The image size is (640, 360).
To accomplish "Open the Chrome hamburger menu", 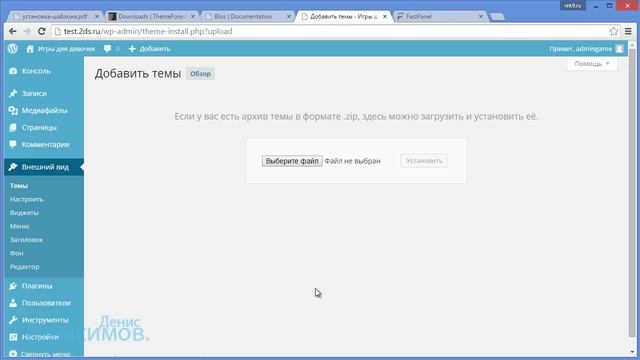I will (x=628, y=31).
